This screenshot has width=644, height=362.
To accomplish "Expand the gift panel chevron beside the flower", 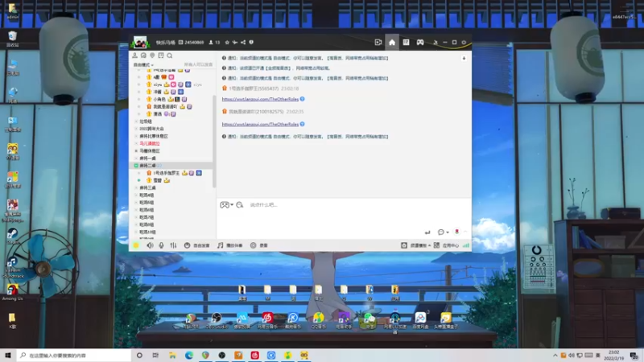I will 465,232.
